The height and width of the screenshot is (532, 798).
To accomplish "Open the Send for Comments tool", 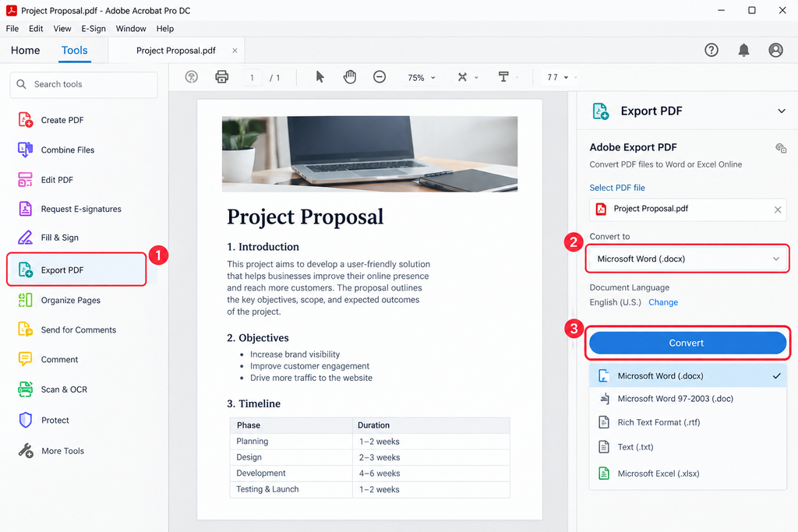I will (67, 329).
